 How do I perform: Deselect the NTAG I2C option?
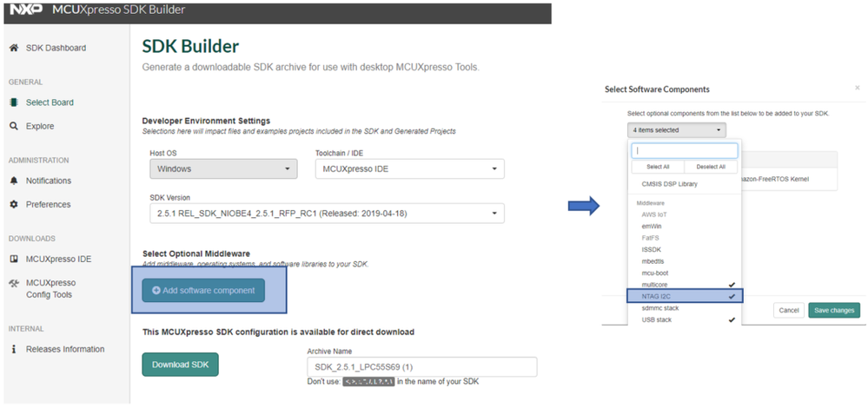685,296
